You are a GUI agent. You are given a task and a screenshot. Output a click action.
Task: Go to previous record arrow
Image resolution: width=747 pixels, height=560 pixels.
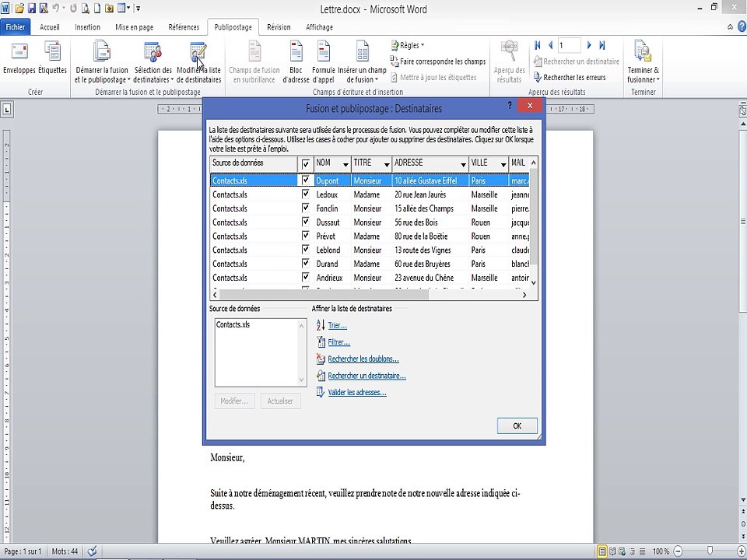coord(551,45)
